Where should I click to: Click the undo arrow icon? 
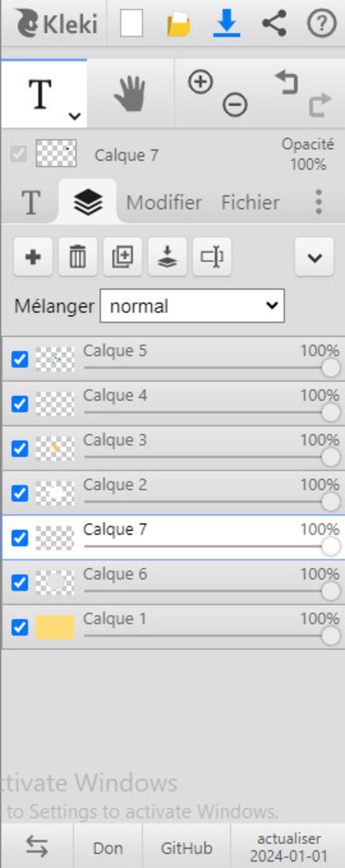click(287, 82)
